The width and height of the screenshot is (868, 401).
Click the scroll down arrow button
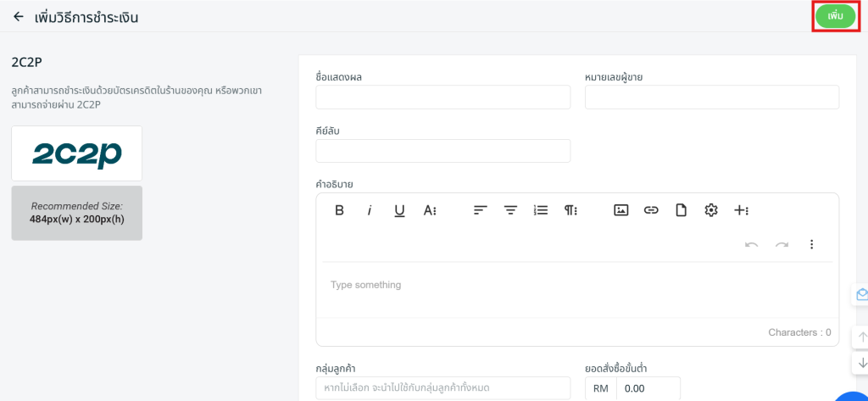pyautogui.click(x=862, y=363)
